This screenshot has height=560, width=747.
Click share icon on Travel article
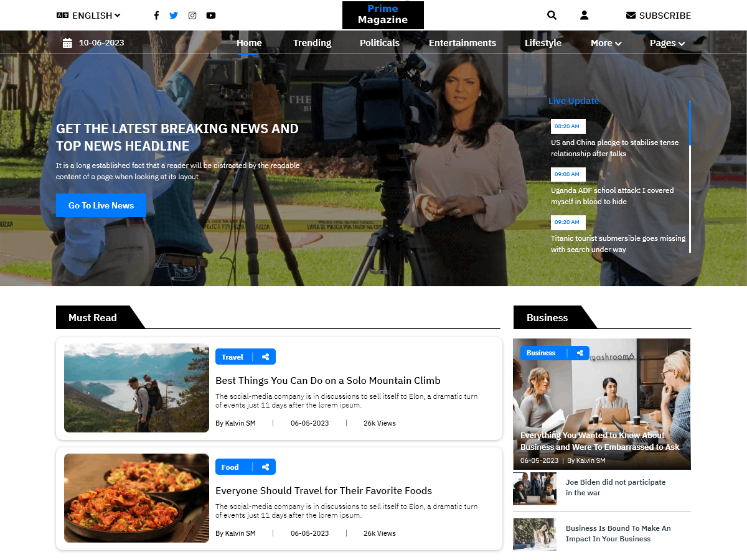[266, 357]
